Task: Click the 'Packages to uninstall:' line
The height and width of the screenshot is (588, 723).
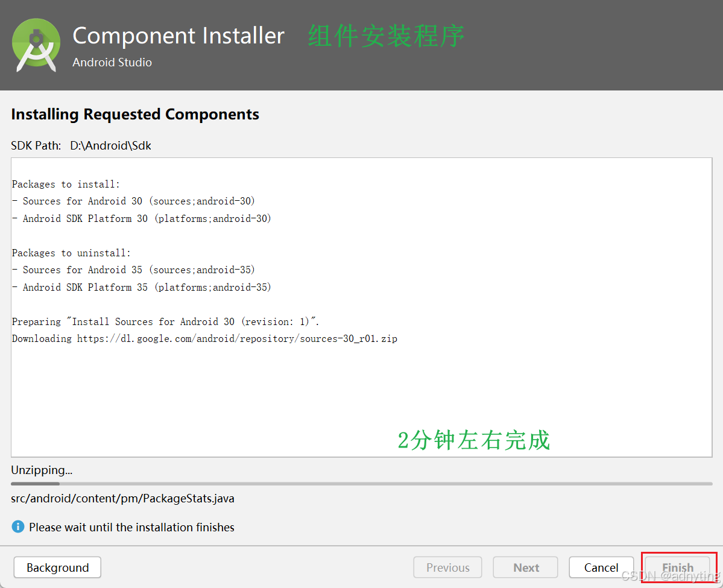Action: point(72,253)
